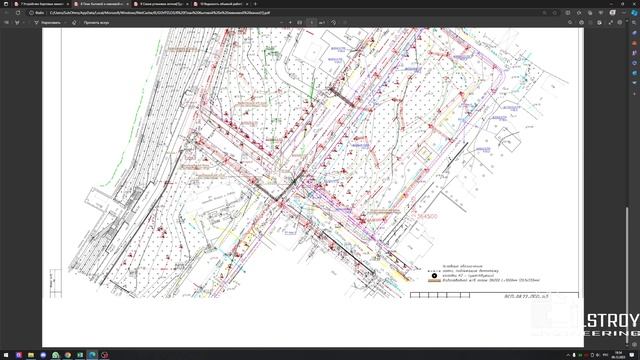This screenshot has height=360, width=640.
Task: Print the PDF document
Action: click(581, 22)
